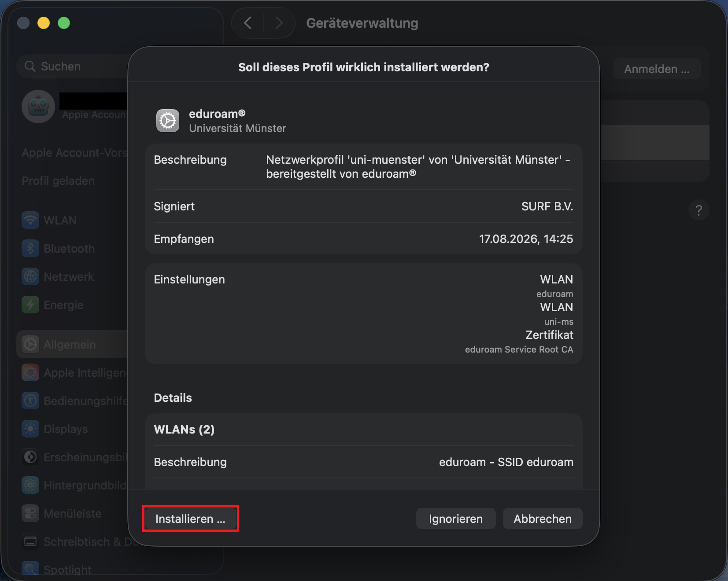Open the help question mark button
Viewport: 728px width, 581px height.
pos(698,210)
